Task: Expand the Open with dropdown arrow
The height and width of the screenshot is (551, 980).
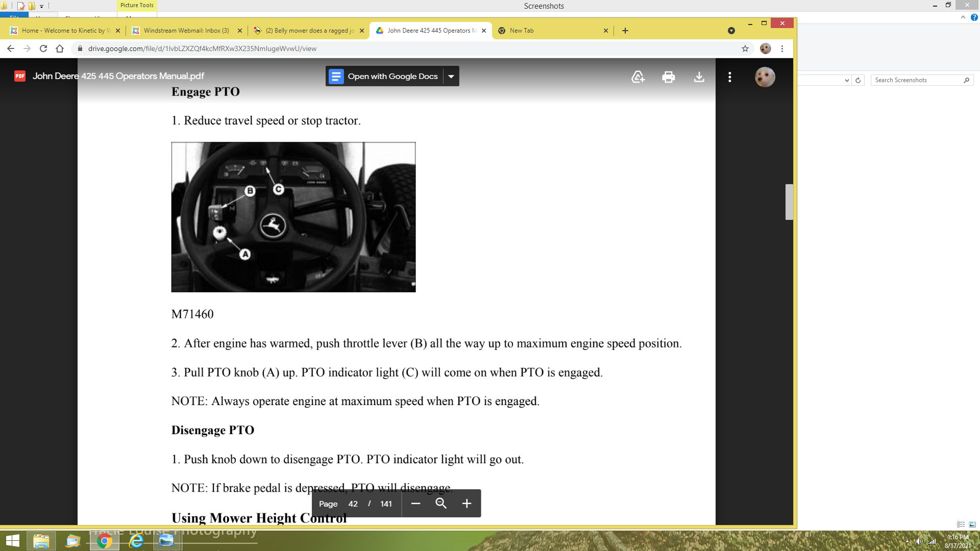Action: click(451, 77)
